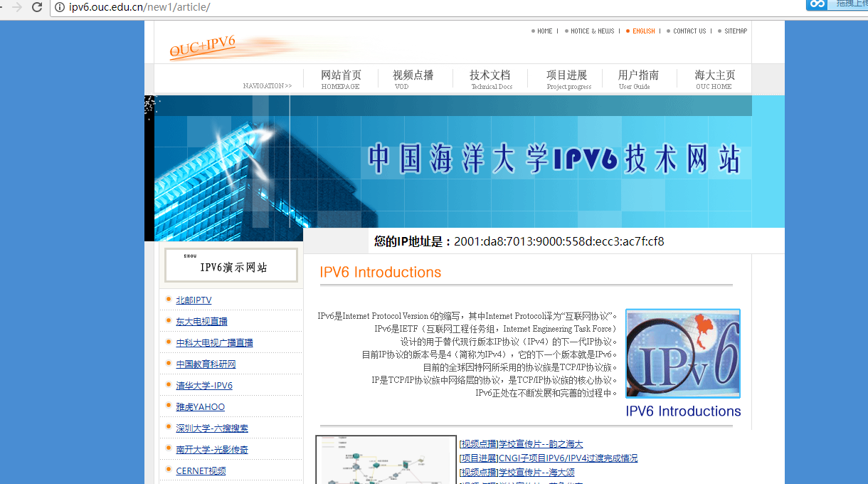This screenshot has width=868, height=484.
Task: Click the browser forward arrow button
Action: 17,7
